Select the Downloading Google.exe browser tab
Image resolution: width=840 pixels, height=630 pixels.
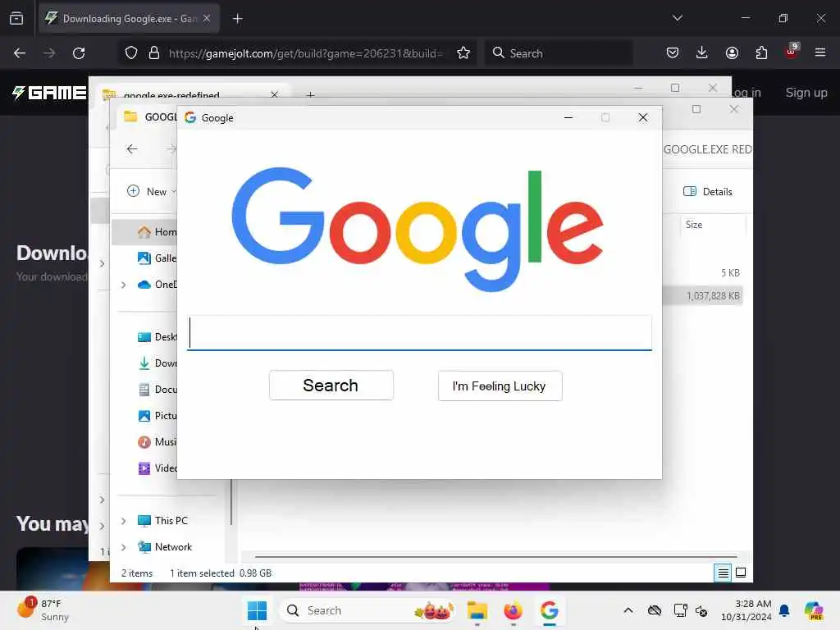pyautogui.click(x=129, y=19)
